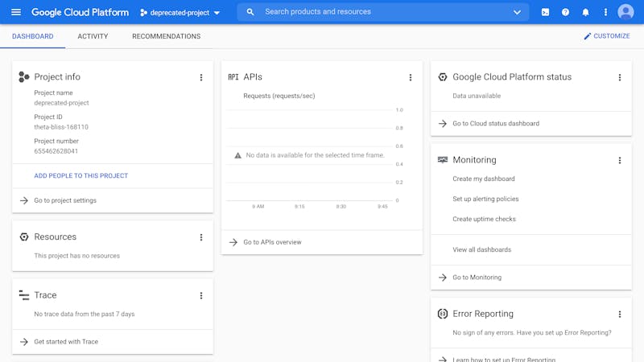Viewport: 644px width, 362px height.
Task: Open the user account avatar
Action: point(625,12)
